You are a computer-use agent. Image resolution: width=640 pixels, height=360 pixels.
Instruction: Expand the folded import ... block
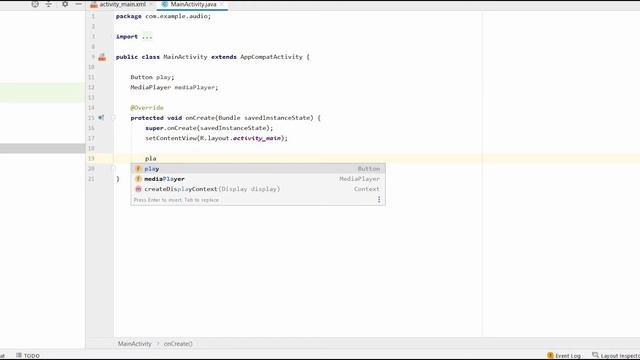coord(147,37)
